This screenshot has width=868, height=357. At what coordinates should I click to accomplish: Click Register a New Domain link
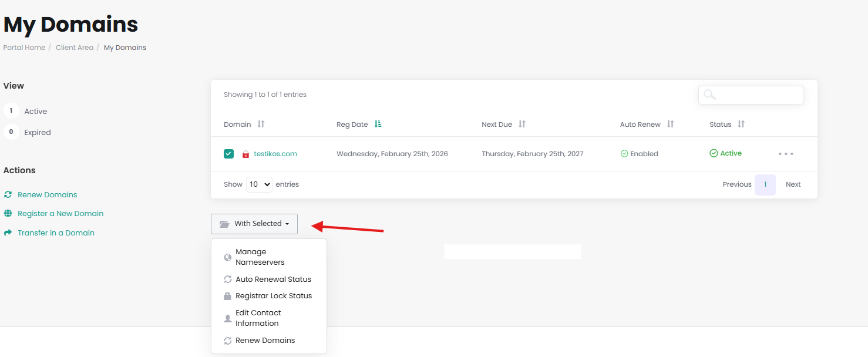(x=60, y=214)
